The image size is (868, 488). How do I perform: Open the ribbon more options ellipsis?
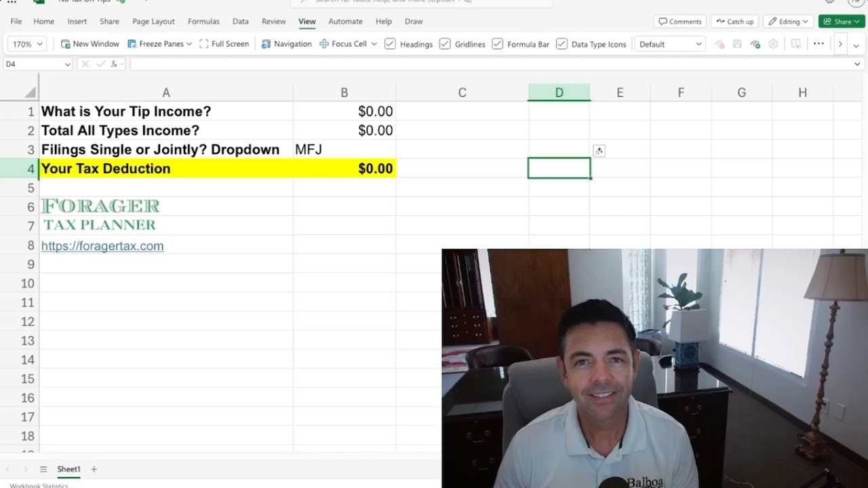818,43
